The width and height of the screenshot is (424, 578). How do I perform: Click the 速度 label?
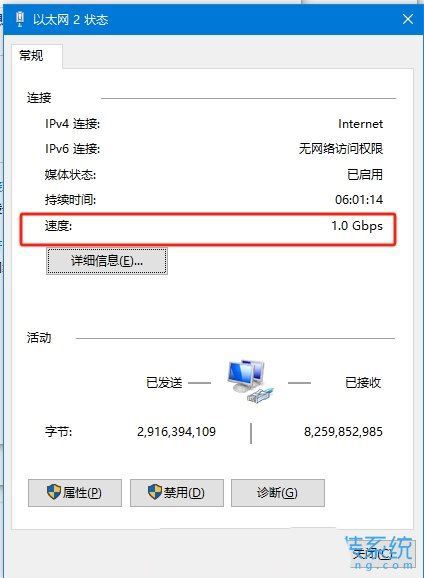coord(58,226)
